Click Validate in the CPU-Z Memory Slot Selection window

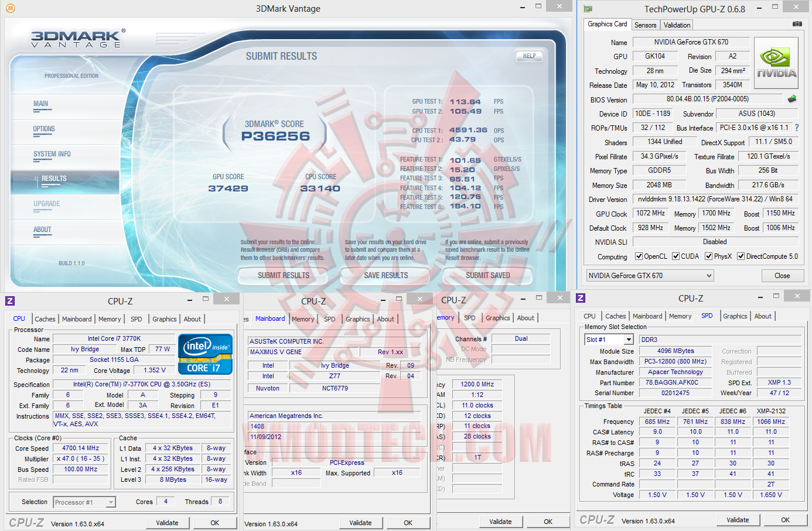click(x=738, y=520)
